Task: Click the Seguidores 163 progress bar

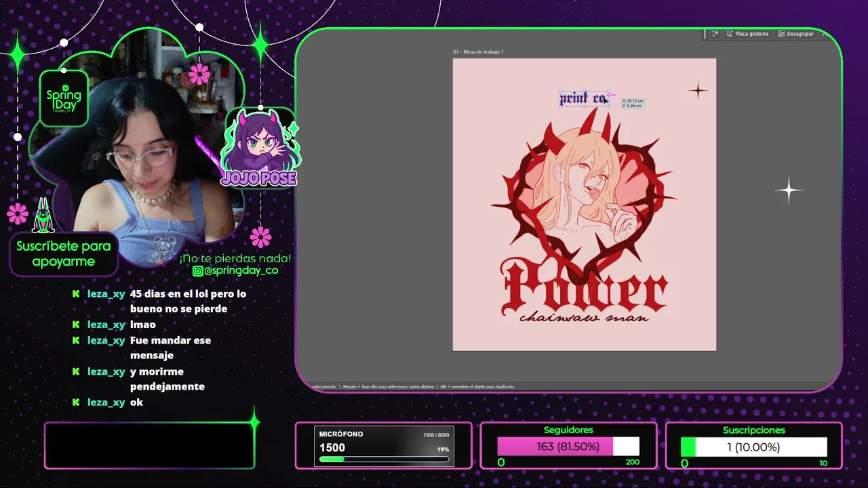Action: pos(568,447)
